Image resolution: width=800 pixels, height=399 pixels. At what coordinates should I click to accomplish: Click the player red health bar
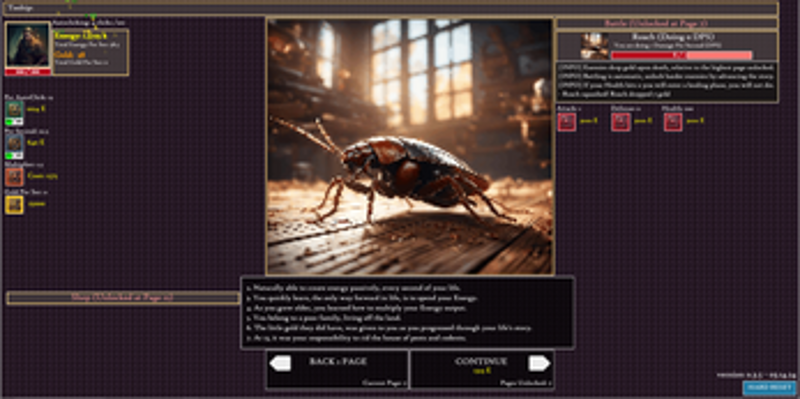pos(28,72)
